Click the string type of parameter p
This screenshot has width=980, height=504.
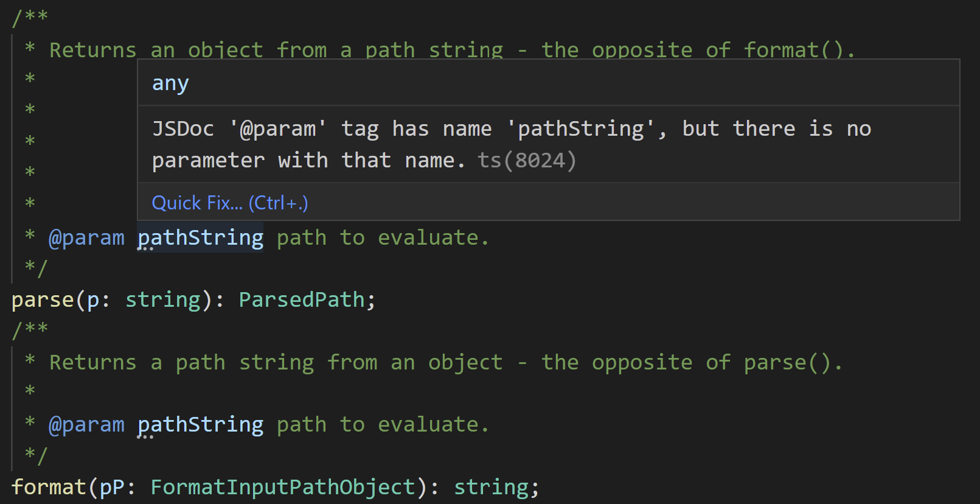coord(163,300)
